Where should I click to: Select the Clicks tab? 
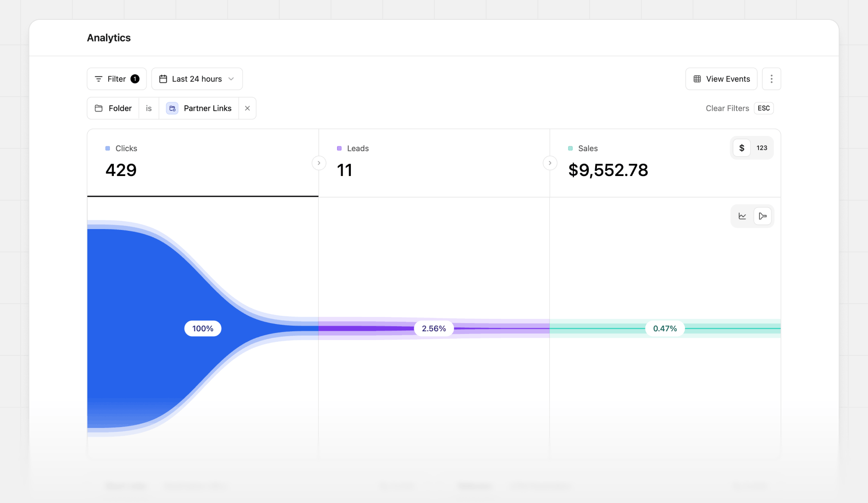[x=203, y=163]
